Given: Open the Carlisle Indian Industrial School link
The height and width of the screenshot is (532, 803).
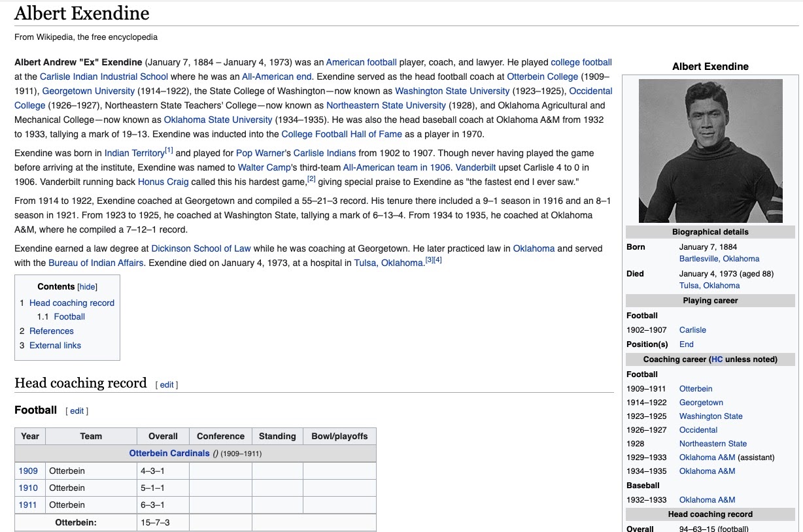Looking at the screenshot, I should (x=104, y=77).
